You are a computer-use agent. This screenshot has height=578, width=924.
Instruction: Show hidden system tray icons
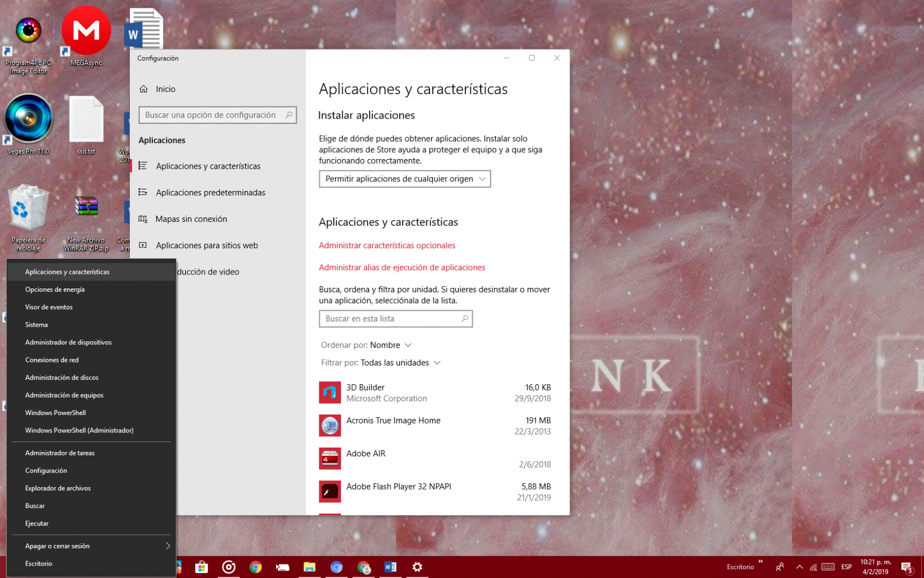(800, 567)
